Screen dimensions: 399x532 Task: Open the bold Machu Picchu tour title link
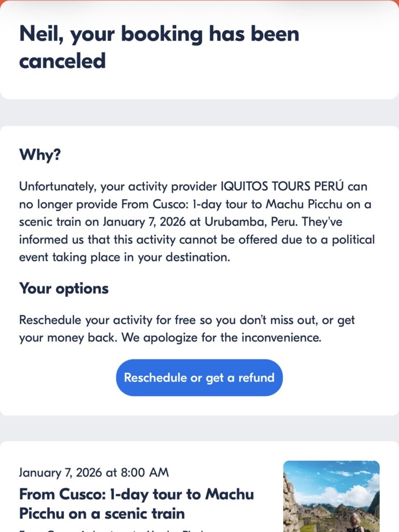pos(136,503)
